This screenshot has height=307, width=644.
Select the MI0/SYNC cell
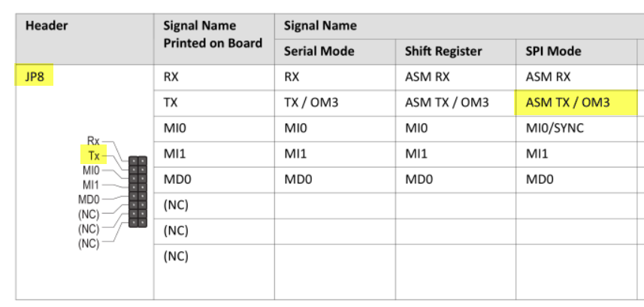[555, 129]
